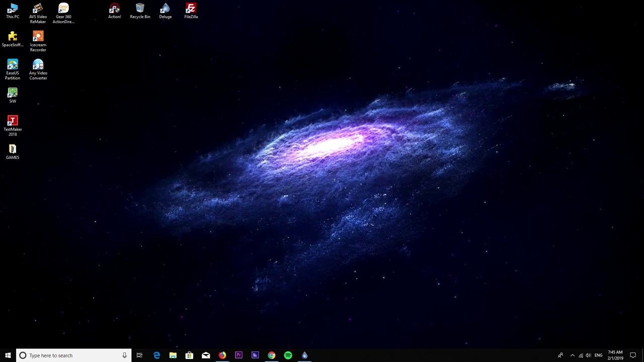Open the Action Center notifications icon
The height and width of the screenshot is (362, 644).
(633, 355)
